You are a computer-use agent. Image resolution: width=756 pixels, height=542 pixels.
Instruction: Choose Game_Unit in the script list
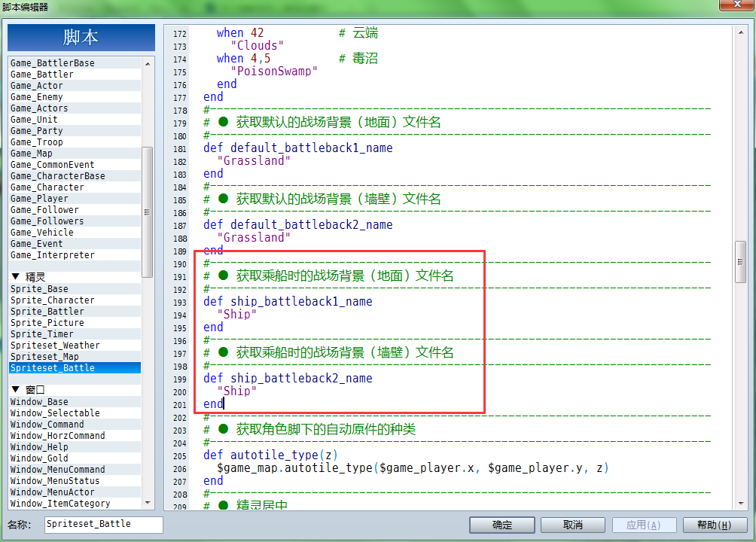point(75,119)
